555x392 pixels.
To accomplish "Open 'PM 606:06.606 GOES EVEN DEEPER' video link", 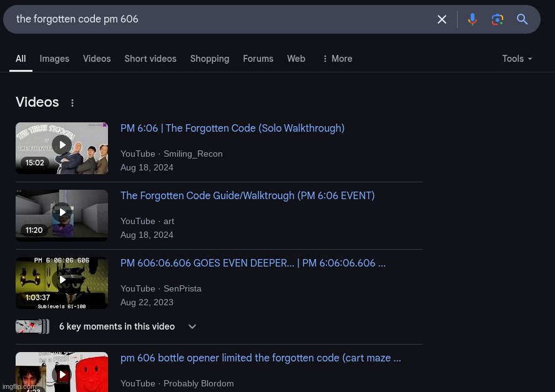I will 253,263.
